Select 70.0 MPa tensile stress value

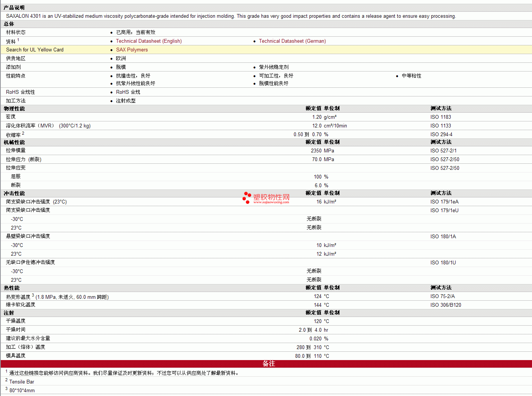[323, 160]
